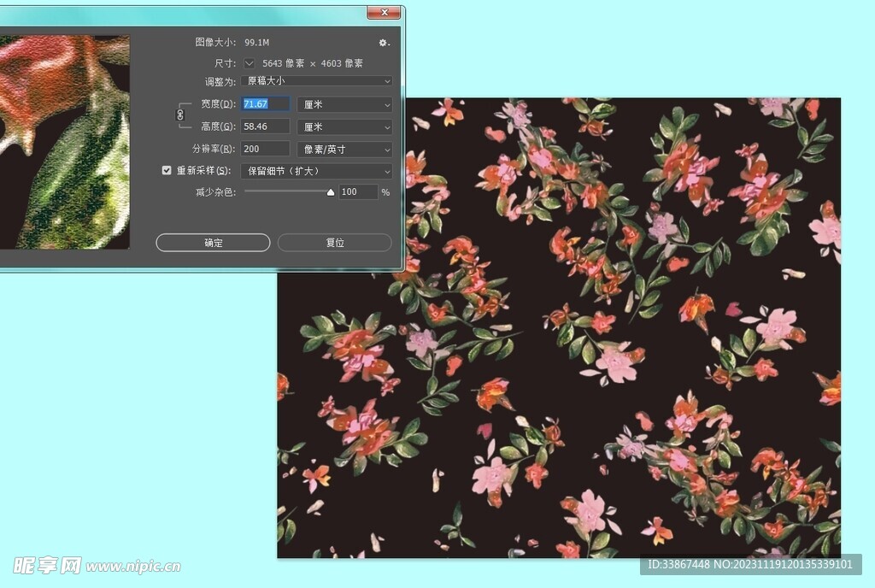Screen dimensions: 875x588
Task: Expand the 尺寸 dimensions unit chevron
Action: [x=250, y=63]
